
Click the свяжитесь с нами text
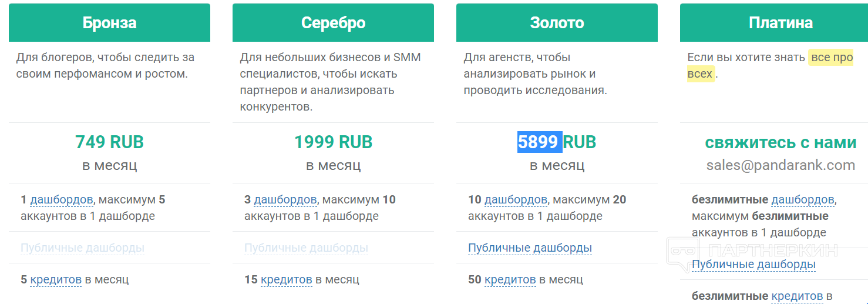coord(780,142)
